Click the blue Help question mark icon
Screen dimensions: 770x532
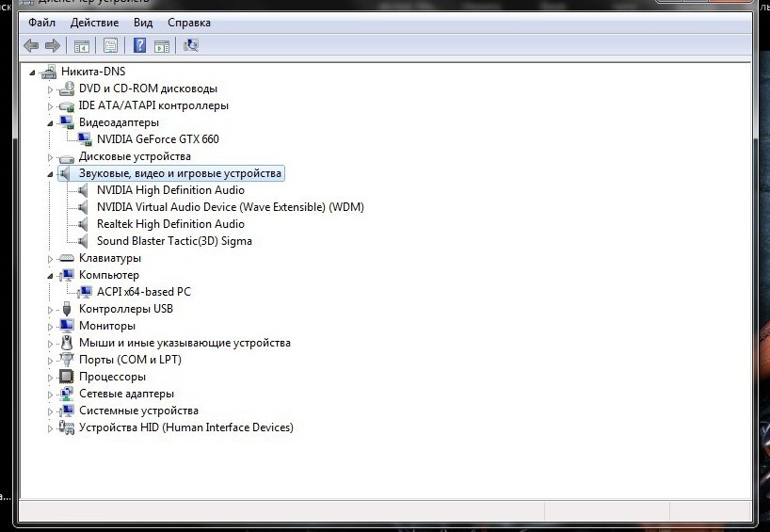[x=139, y=45]
